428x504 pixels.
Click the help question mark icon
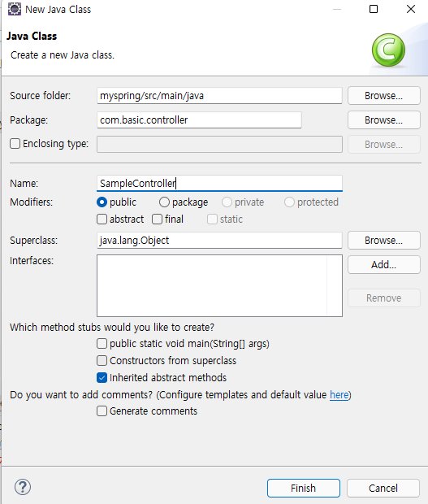click(x=23, y=487)
